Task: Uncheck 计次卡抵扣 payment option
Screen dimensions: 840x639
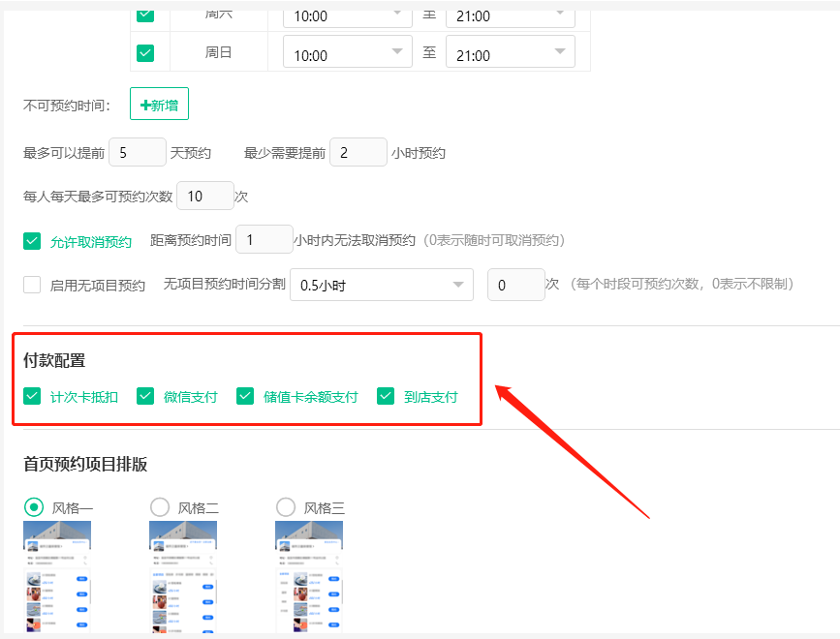Action: click(x=31, y=396)
